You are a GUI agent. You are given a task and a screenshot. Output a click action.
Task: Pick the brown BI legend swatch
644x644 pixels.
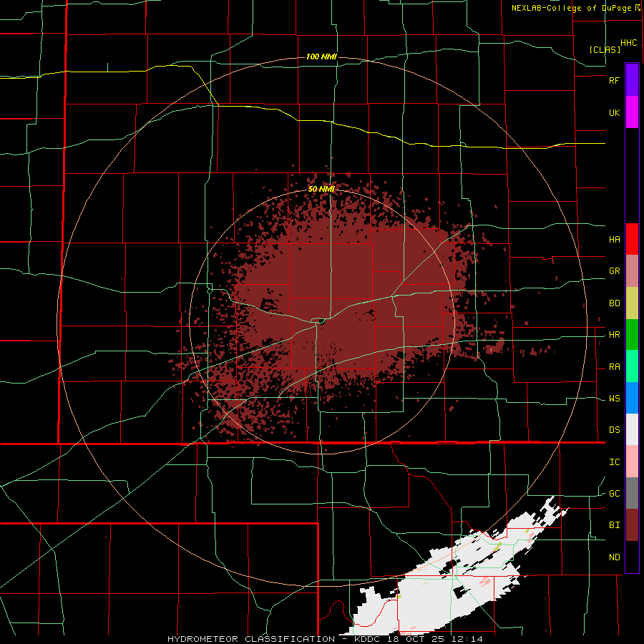pyautogui.click(x=632, y=525)
